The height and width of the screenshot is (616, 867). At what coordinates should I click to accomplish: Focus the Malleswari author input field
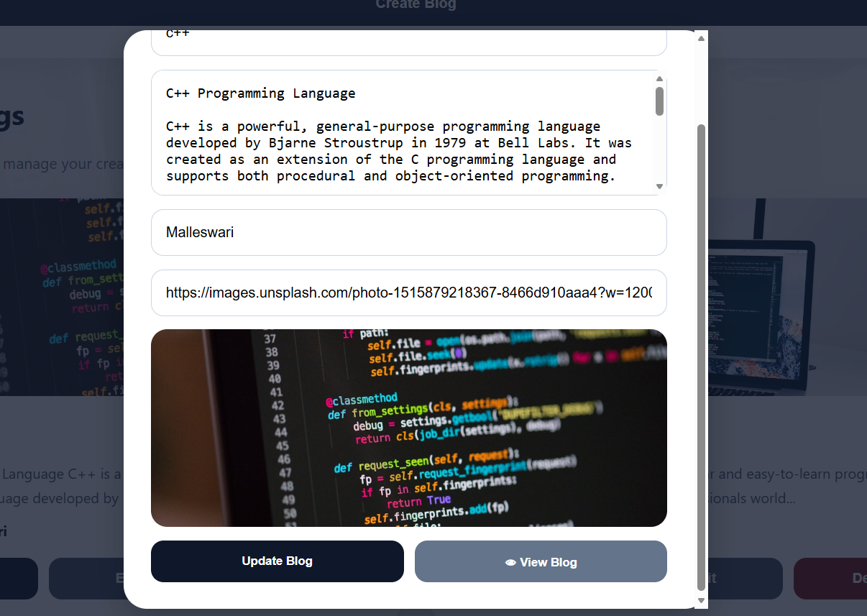tap(409, 232)
